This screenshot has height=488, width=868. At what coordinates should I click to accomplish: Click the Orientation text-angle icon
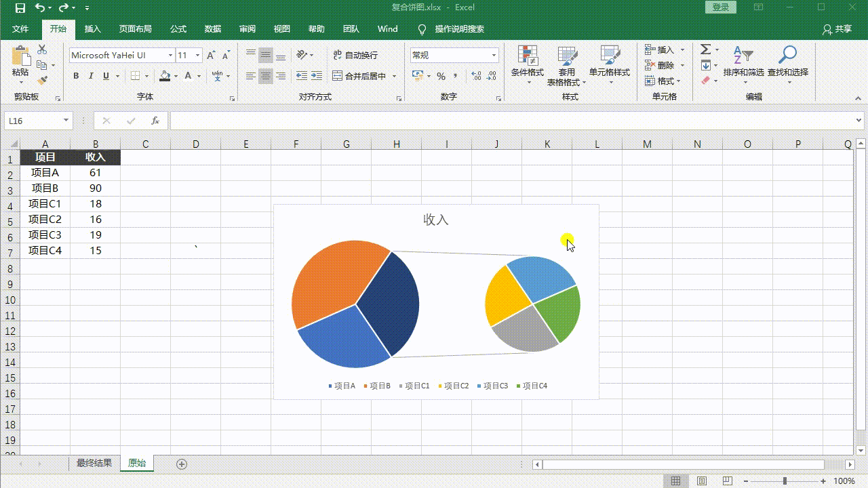302,55
